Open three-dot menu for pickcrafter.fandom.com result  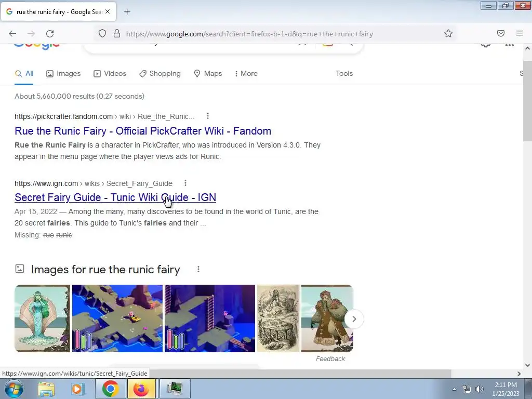pyautogui.click(x=208, y=116)
